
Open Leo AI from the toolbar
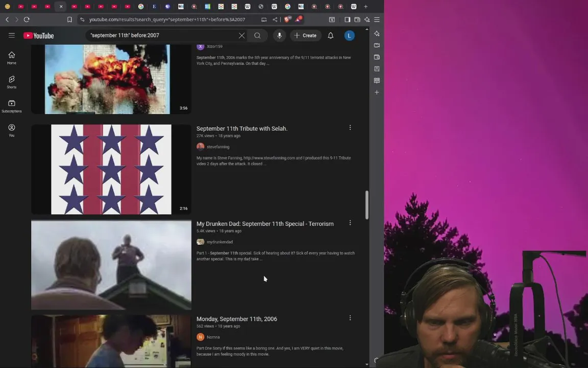367,19
